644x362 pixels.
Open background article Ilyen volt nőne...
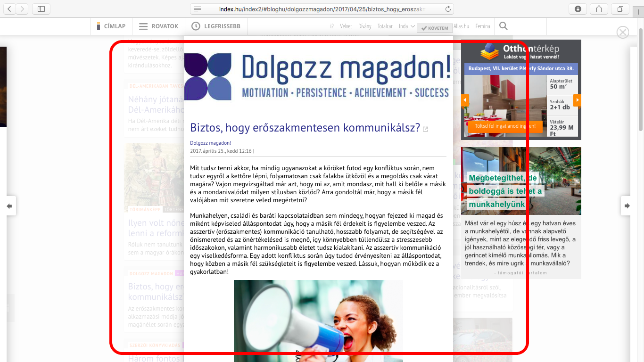[156, 228]
